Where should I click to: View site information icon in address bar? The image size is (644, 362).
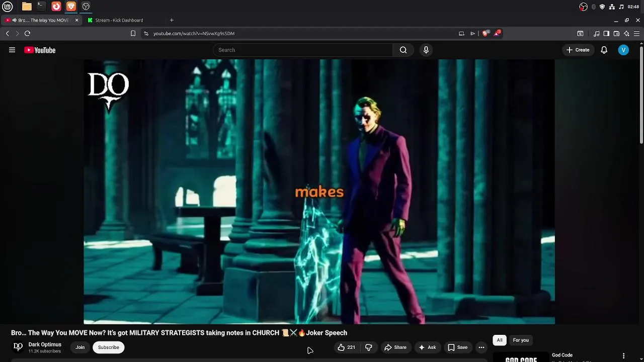click(146, 33)
